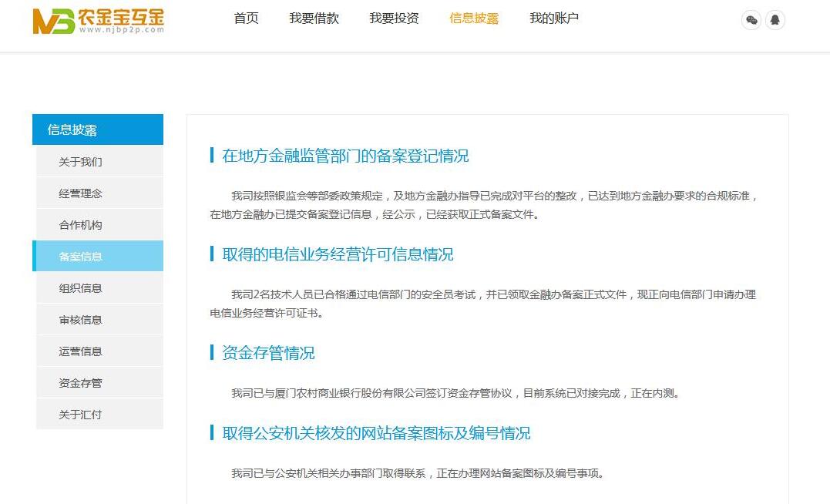Click the QQ penguin icon in header
Image resolution: width=830 pixels, height=504 pixels.
(775, 20)
